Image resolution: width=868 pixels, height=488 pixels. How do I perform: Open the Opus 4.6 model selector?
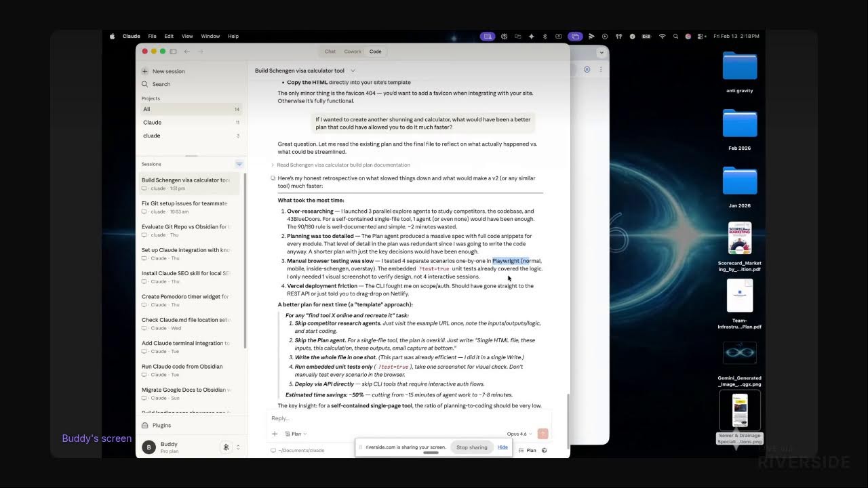519,434
